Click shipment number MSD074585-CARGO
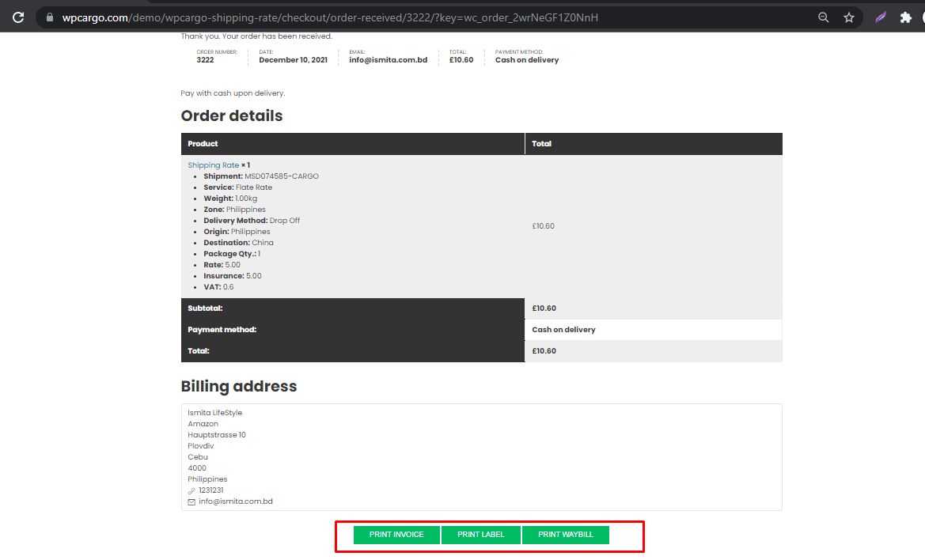Image resolution: width=925 pixels, height=560 pixels. coord(282,176)
